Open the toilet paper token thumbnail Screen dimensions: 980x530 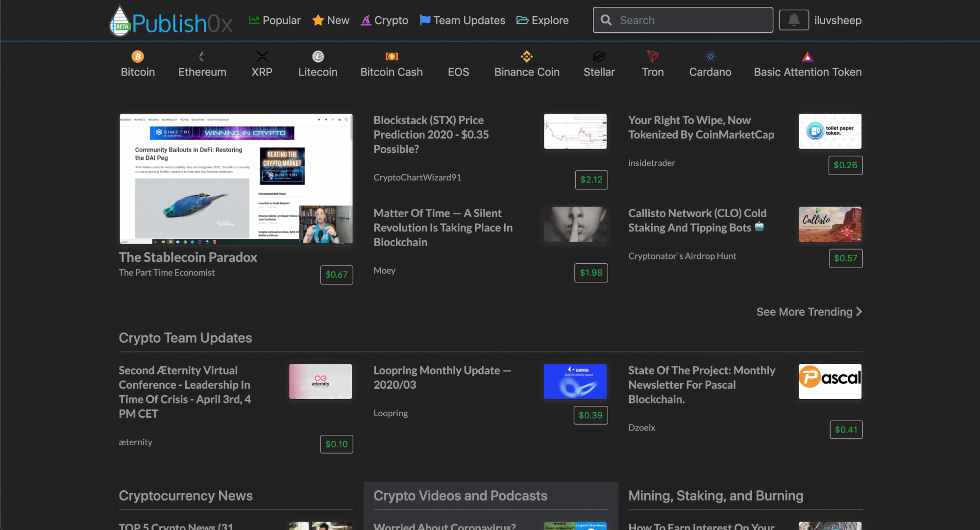point(830,131)
